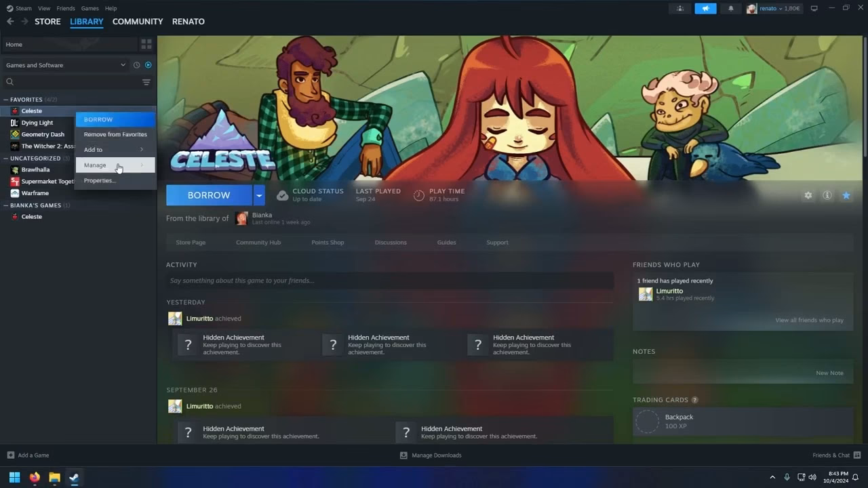Toggle ready-to-play filter icon

pos(149,65)
